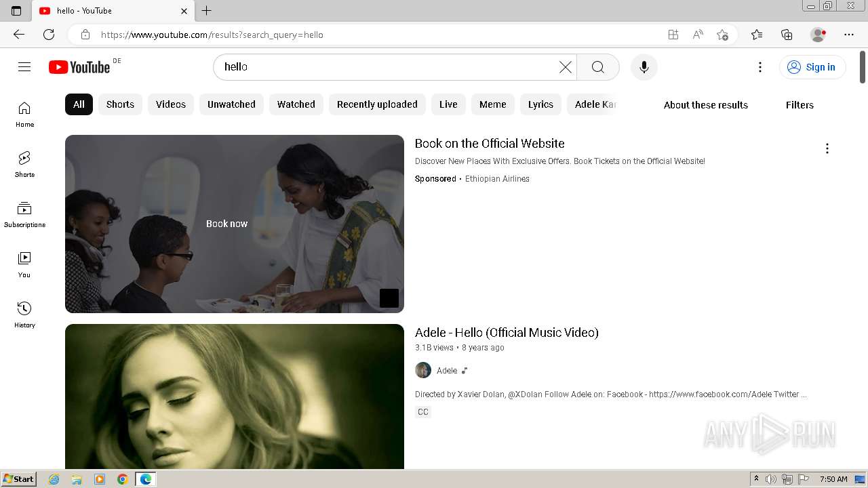
Task: Open the search Filters panel
Action: coord(800,105)
